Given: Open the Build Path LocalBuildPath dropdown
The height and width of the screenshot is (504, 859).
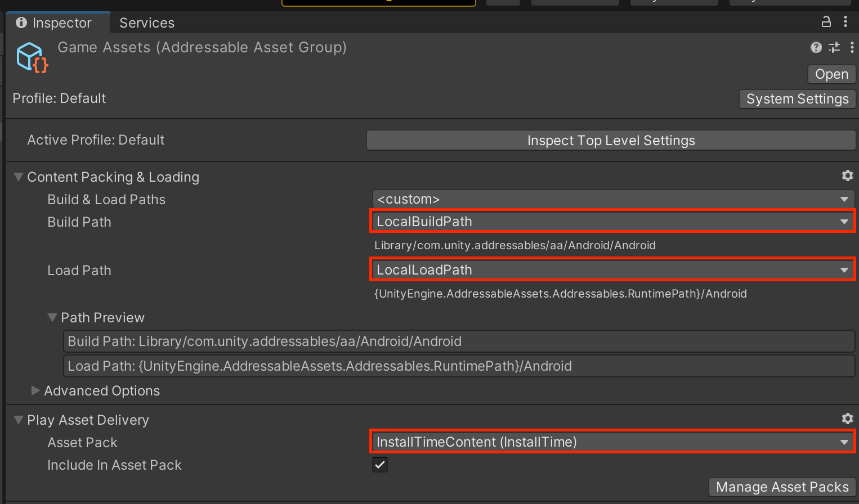Looking at the screenshot, I should pyautogui.click(x=612, y=221).
